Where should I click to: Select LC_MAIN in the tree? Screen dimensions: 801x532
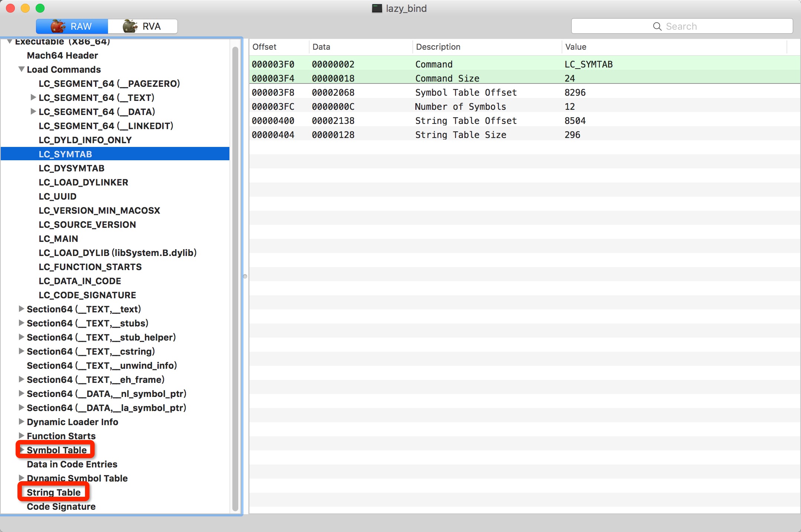[x=58, y=239]
